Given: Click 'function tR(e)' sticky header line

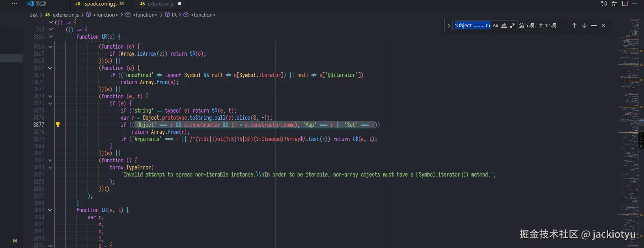Looking at the screenshot, I should coord(99,37).
